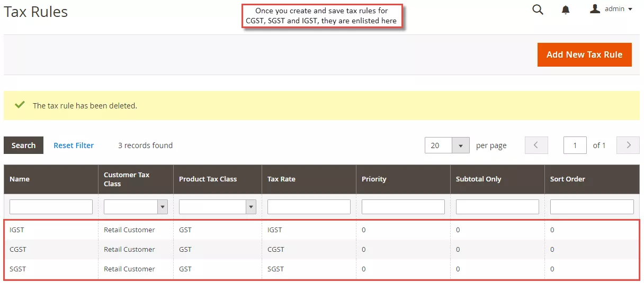Image resolution: width=644 pixels, height=283 pixels.
Task: Open Customer Tax Class filter dropdown
Action: point(136,207)
